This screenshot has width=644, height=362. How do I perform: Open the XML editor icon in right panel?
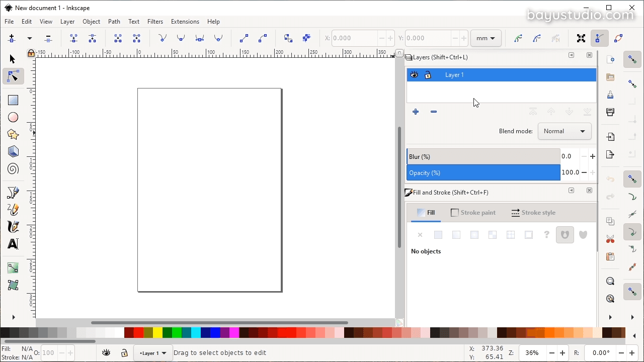(610, 221)
